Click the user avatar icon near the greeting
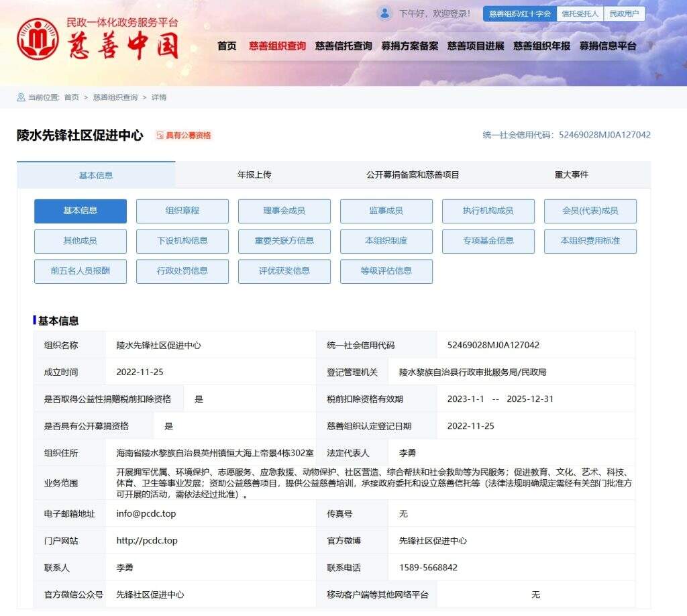This screenshot has width=687, height=616. (x=384, y=13)
